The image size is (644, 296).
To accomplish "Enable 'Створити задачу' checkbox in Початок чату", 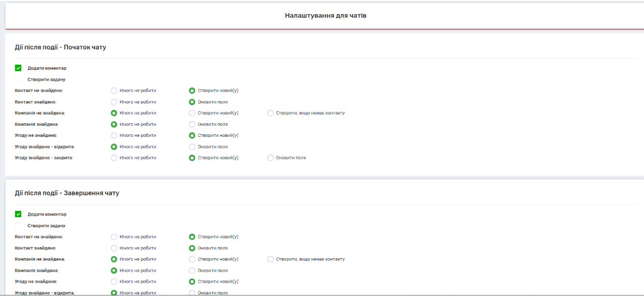I will pyautogui.click(x=18, y=79).
